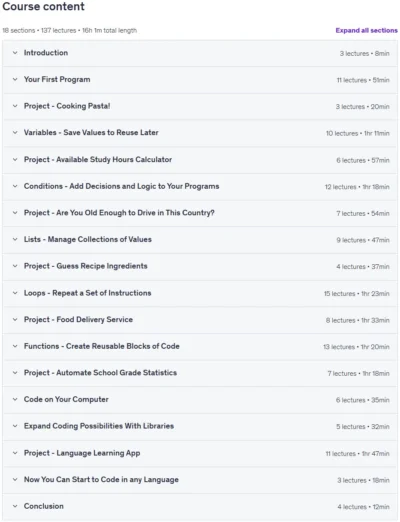Click chevron next to Old Enough to Drive project
Image resolution: width=400 pixels, height=522 pixels.
pyautogui.click(x=15, y=213)
